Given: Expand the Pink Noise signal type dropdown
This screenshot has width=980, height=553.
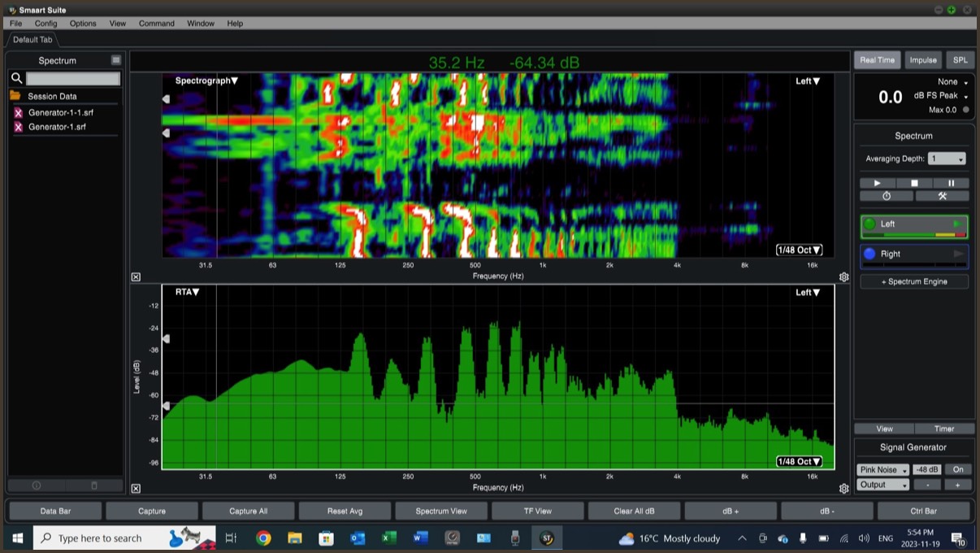Looking at the screenshot, I should pyautogui.click(x=882, y=469).
